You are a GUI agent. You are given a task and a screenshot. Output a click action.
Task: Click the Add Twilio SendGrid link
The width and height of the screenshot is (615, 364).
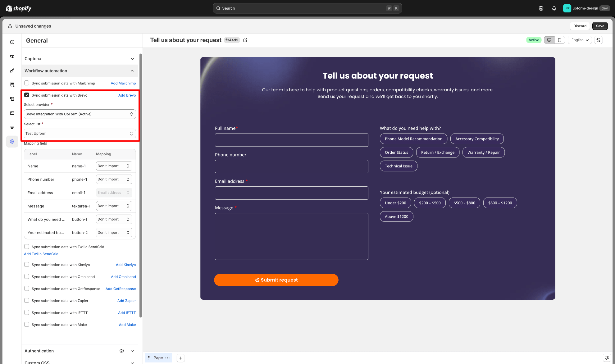pyautogui.click(x=41, y=254)
